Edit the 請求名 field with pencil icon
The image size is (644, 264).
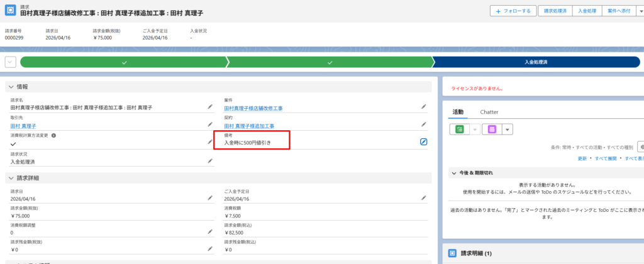tap(210, 107)
